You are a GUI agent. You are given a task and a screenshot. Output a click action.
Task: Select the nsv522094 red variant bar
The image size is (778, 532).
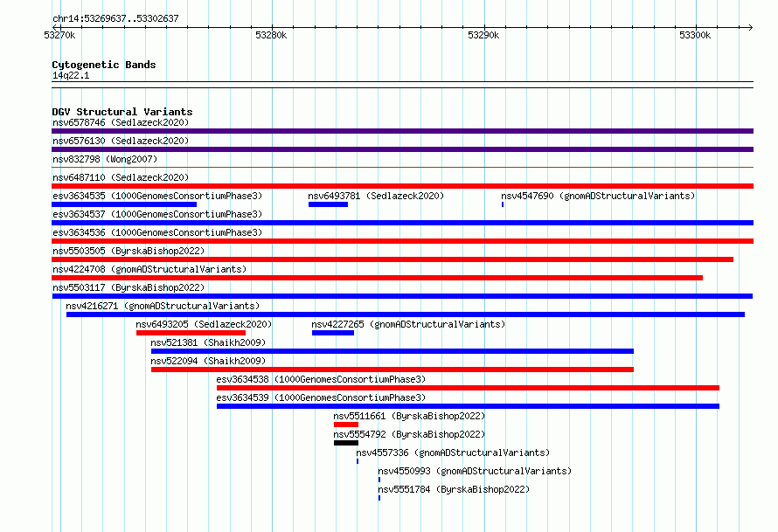(x=392, y=370)
